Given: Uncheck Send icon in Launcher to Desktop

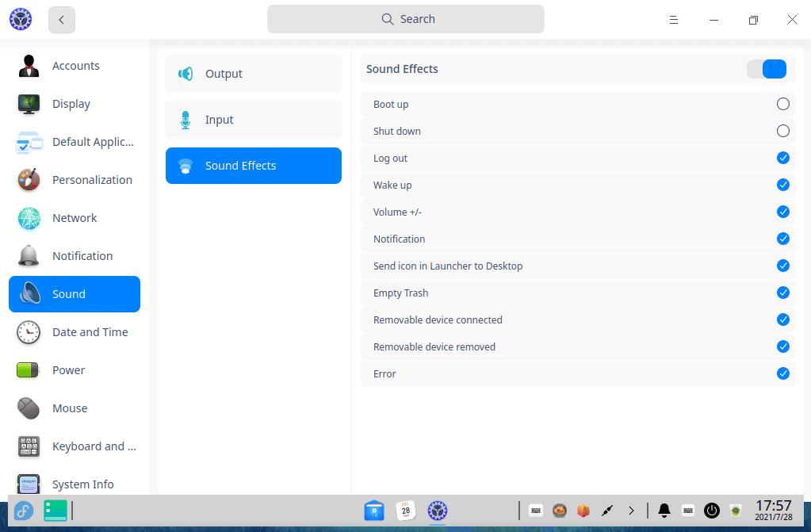Looking at the screenshot, I should coord(782,266).
